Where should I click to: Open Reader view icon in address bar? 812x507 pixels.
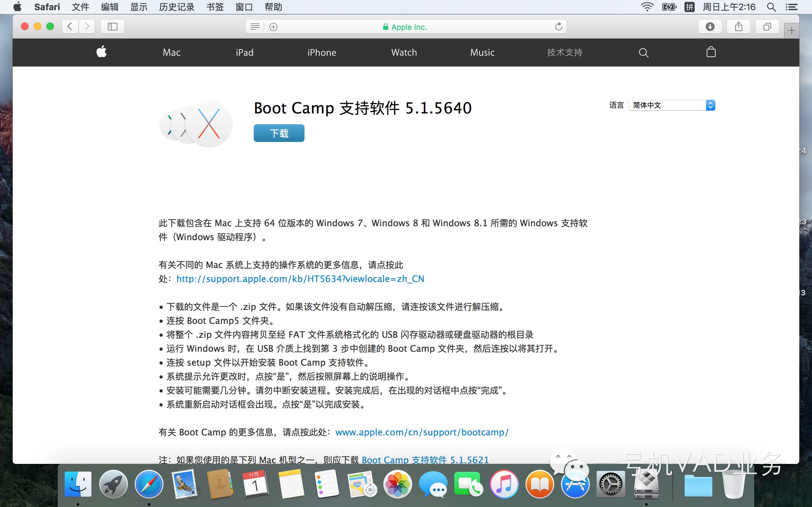255,27
